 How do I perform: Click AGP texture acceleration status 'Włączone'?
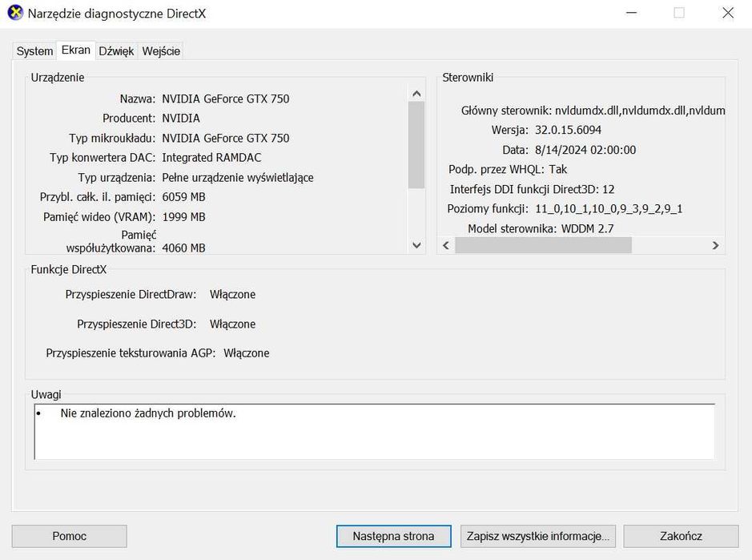[x=247, y=353]
